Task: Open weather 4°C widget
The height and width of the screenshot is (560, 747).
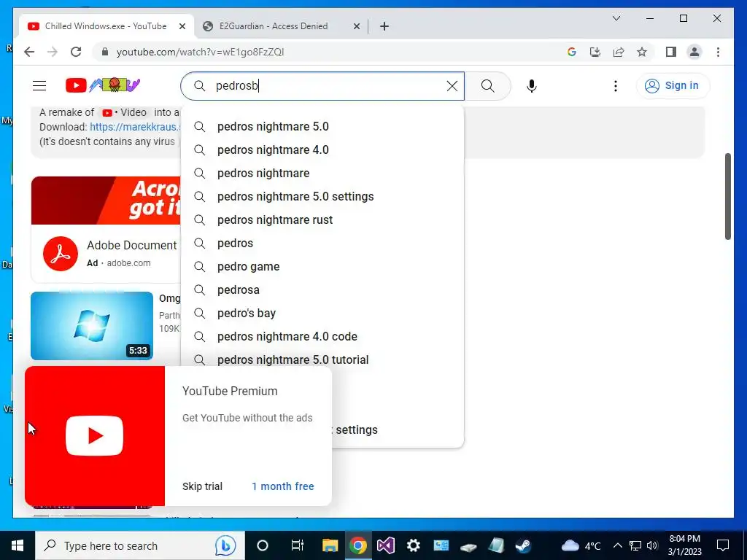Action: tap(581, 545)
